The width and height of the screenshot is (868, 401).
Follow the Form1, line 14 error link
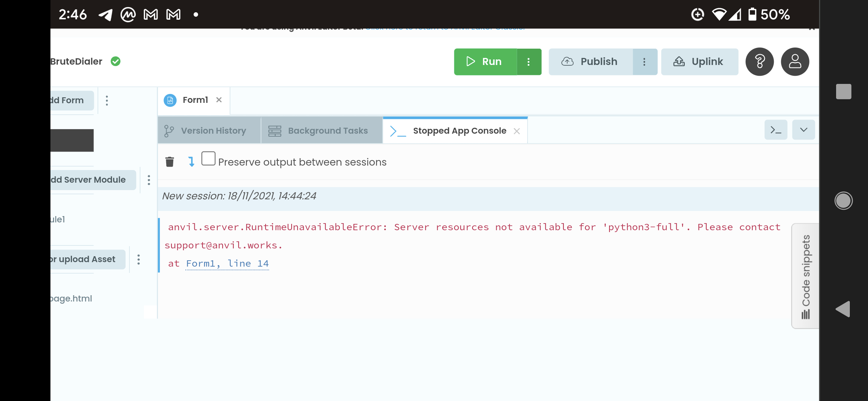click(227, 264)
